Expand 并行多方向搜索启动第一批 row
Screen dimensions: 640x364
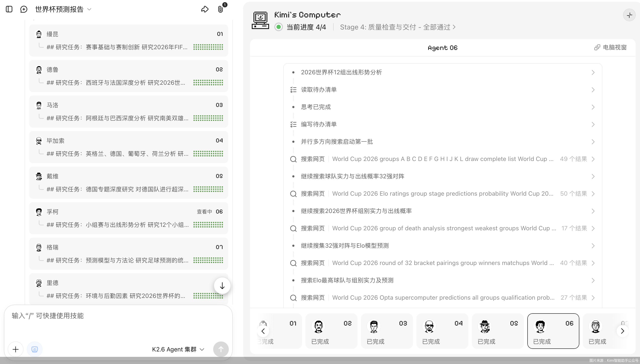[443, 142]
